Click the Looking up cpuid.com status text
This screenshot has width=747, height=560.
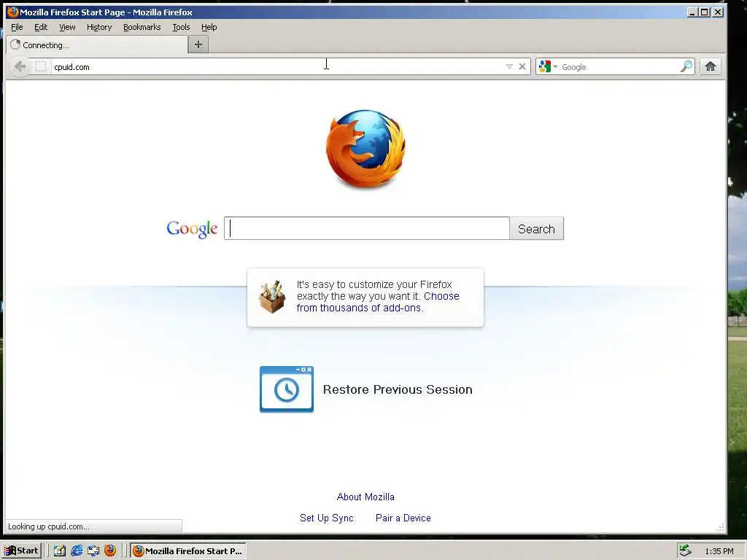coord(49,526)
